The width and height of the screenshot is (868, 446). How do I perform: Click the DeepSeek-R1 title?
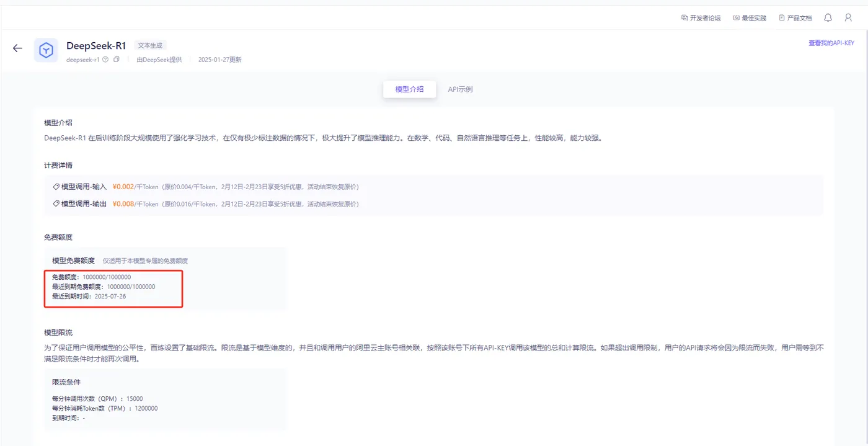(96, 46)
